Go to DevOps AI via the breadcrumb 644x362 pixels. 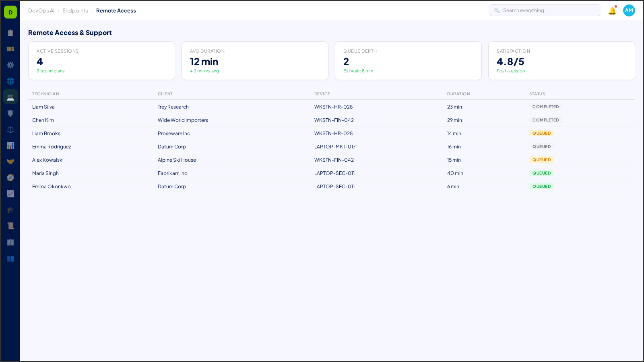(41, 10)
